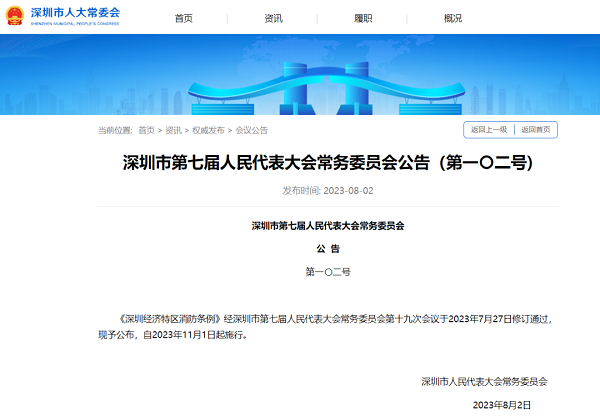Click the 返回上一级 button
Image resolution: width=600 pixels, height=416 pixels.
489,130
